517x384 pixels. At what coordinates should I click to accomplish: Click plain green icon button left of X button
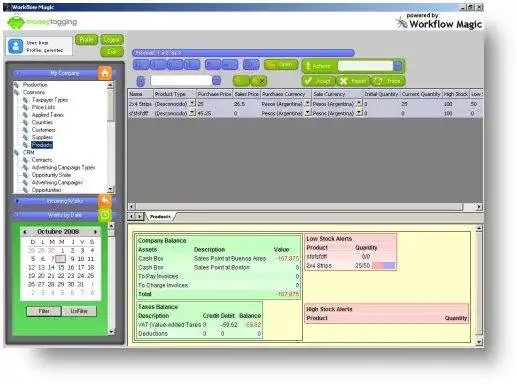point(241,81)
